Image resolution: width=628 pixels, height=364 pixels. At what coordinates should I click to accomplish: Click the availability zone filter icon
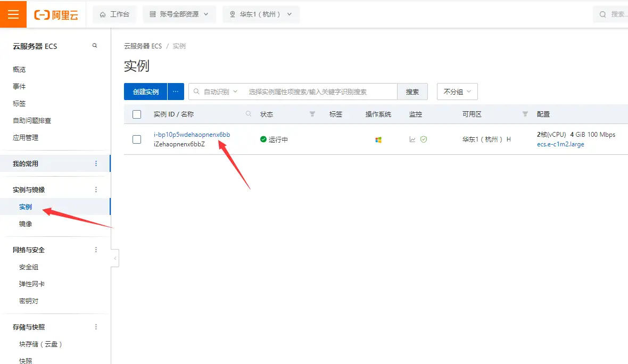525,114
